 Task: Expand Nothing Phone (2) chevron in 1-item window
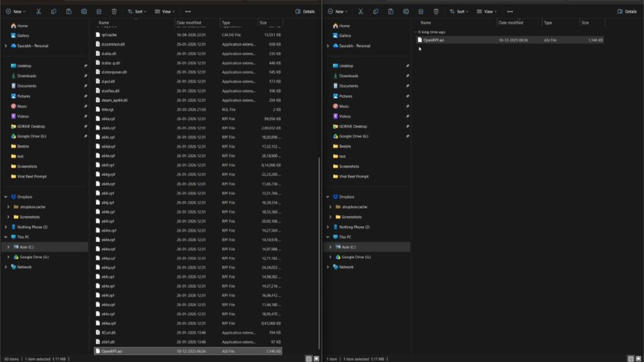click(328, 227)
